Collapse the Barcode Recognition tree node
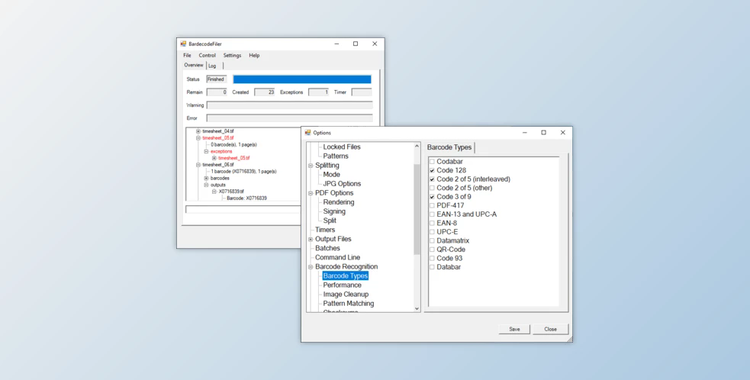The image size is (750, 380). click(x=310, y=267)
